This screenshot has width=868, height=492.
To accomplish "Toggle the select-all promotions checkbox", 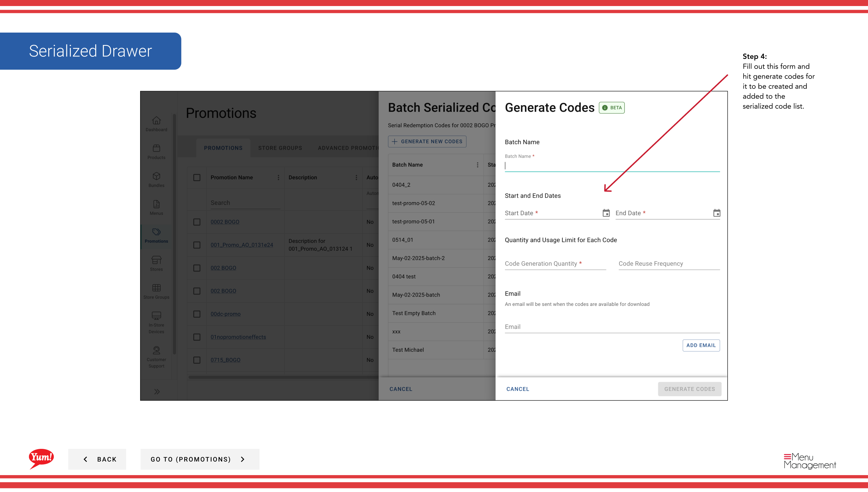I will (197, 177).
